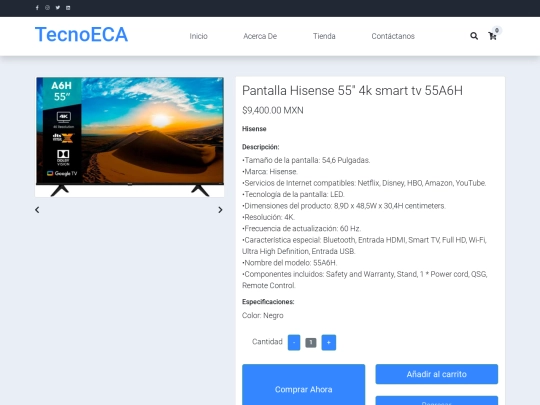Click the product title Pantalla Hisense 55"
This screenshot has width=540, height=405.
(352, 91)
